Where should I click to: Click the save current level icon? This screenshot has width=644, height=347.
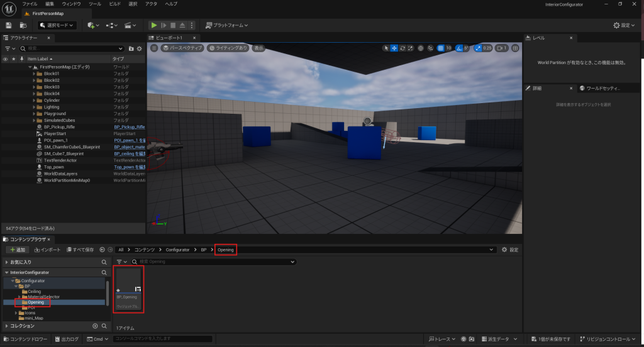click(x=9, y=25)
